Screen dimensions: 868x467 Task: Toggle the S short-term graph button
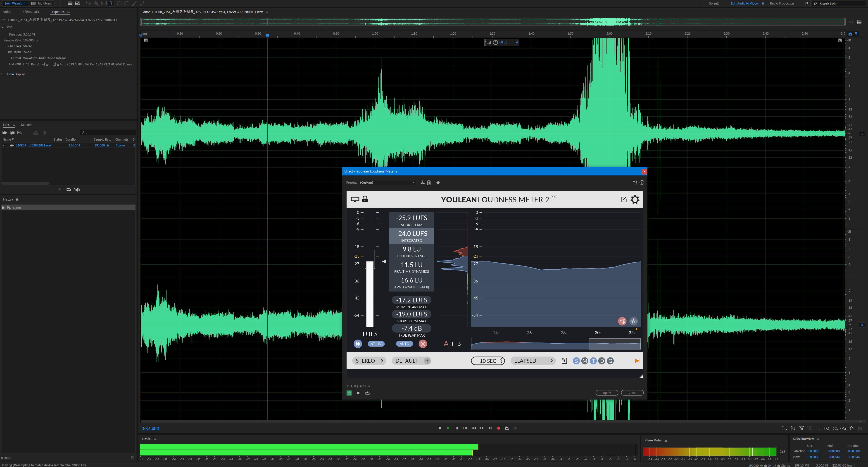coord(576,361)
